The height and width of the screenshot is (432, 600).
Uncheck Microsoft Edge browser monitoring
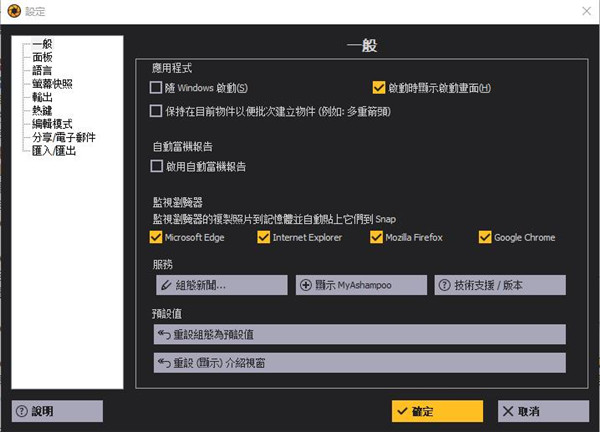point(156,238)
